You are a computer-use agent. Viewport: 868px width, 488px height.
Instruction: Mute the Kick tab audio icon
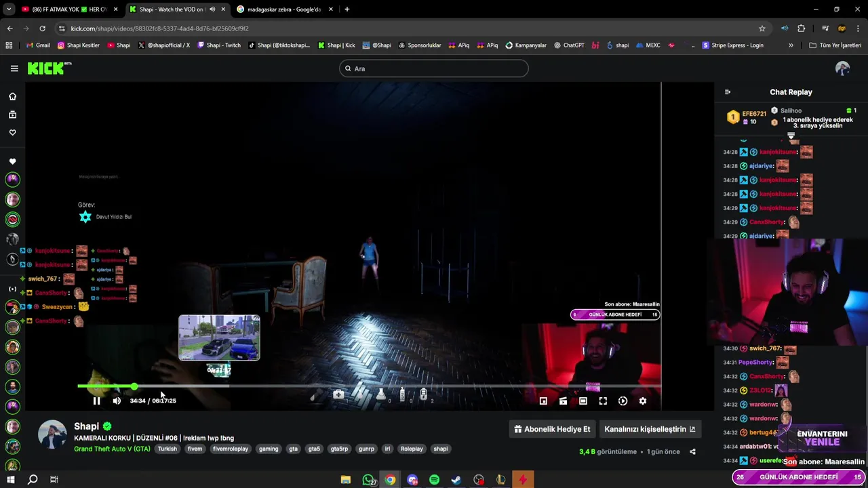click(x=212, y=9)
